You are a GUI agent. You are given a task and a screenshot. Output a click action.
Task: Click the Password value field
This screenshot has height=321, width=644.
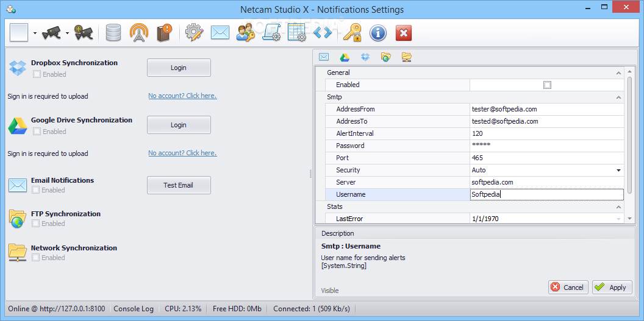pyautogui.click(x=546, y=146)
